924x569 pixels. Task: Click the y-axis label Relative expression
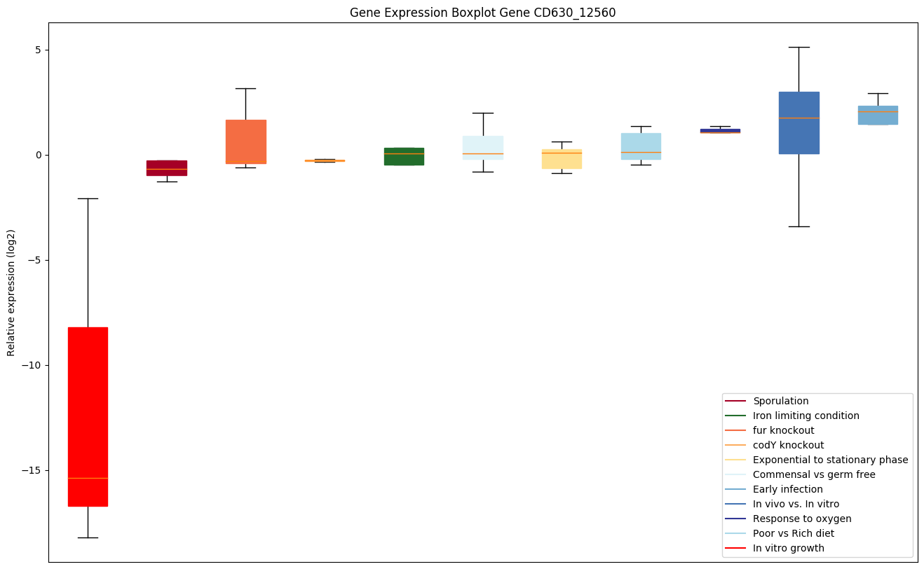click(x=12, y=292)
